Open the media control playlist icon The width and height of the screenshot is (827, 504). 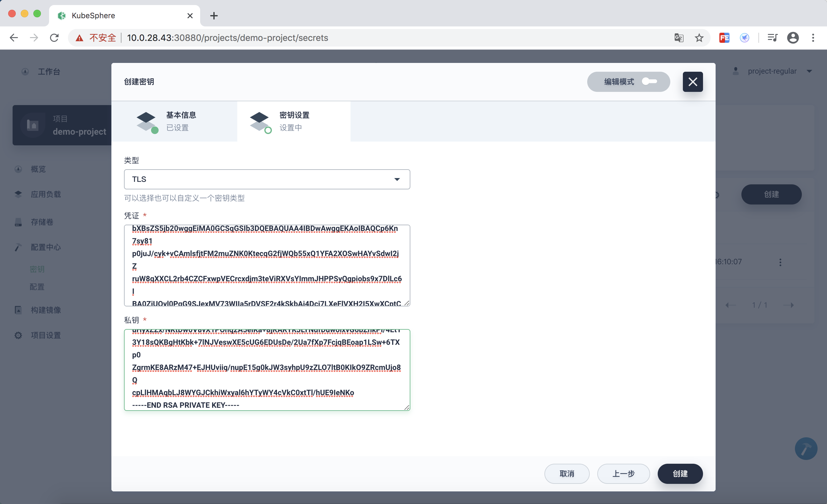772,37
